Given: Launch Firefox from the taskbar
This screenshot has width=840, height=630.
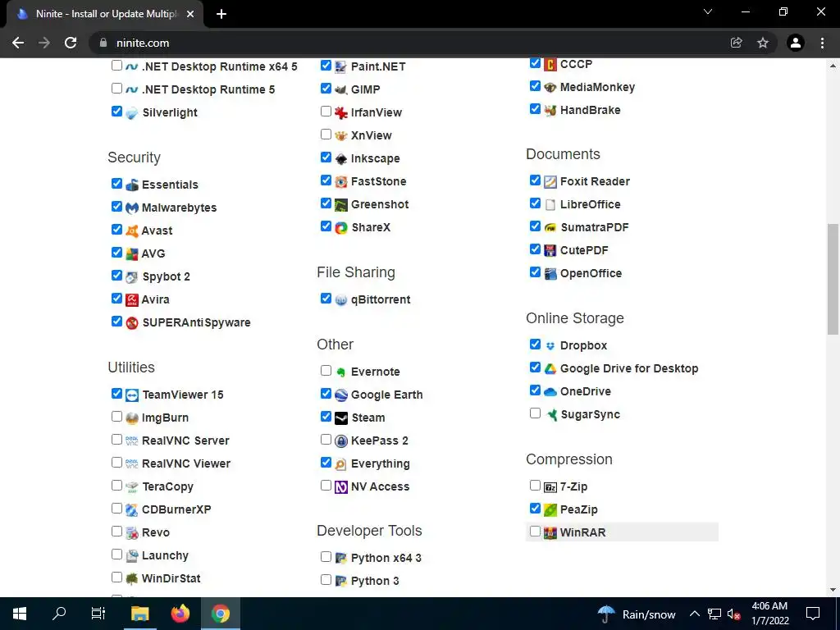Looking at the screenshot, I should (x=180, y=614).
